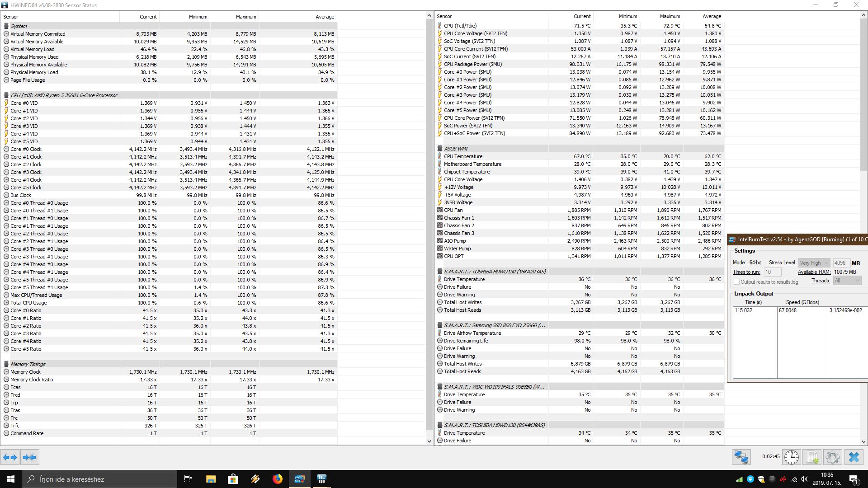Open the volume speaker tray icon
Viewport: 868px width, 488px height.
point(804,479)
